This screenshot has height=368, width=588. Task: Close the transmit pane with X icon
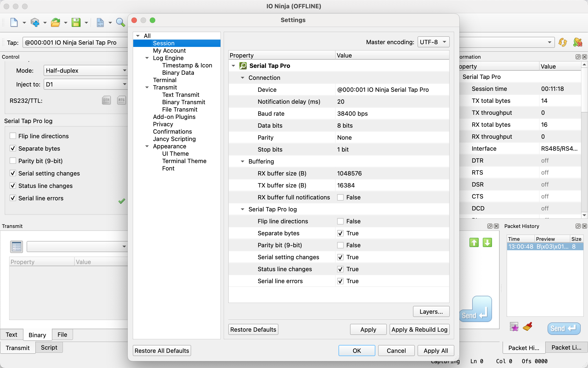click(496, 226)
